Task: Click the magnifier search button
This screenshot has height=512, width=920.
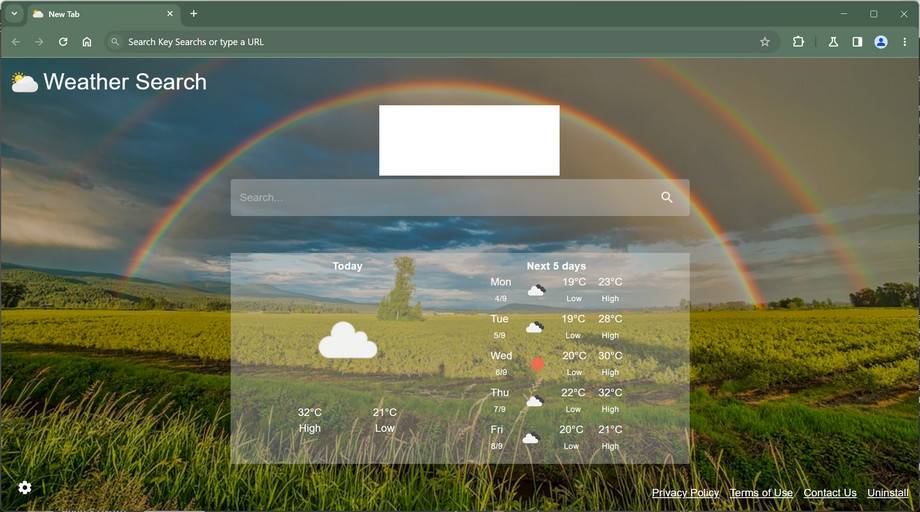Action: coord(667,197)
